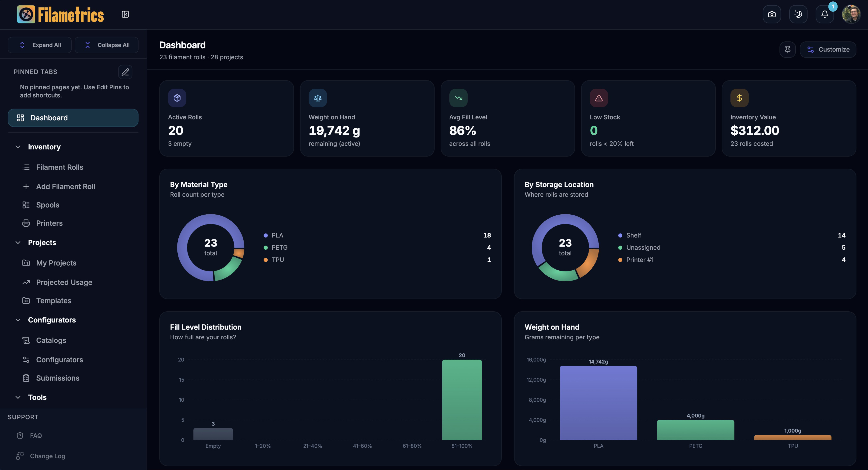868x470 pixels.
Task: Click the Unassigned legend entry
Action: pos(732,248)
